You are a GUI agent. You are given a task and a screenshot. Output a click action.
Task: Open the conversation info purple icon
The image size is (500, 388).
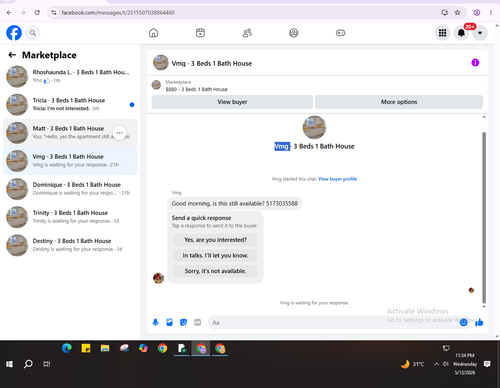[x=475, y=63]
